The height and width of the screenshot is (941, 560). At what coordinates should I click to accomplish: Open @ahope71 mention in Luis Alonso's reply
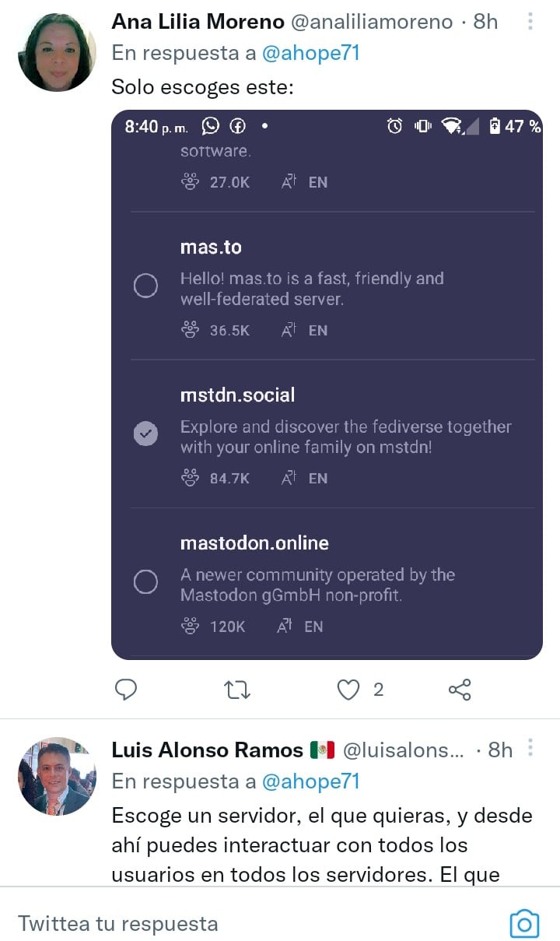(x=311, y=781)
